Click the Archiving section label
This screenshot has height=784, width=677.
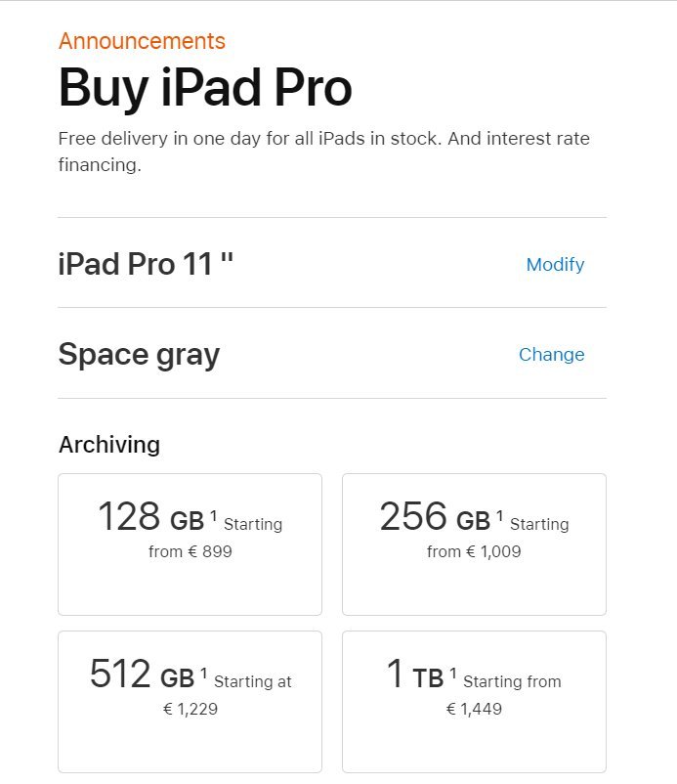[x=109, y=445]
